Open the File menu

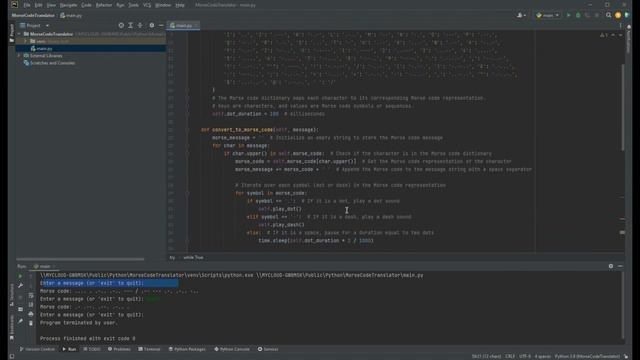coord(27,5)
